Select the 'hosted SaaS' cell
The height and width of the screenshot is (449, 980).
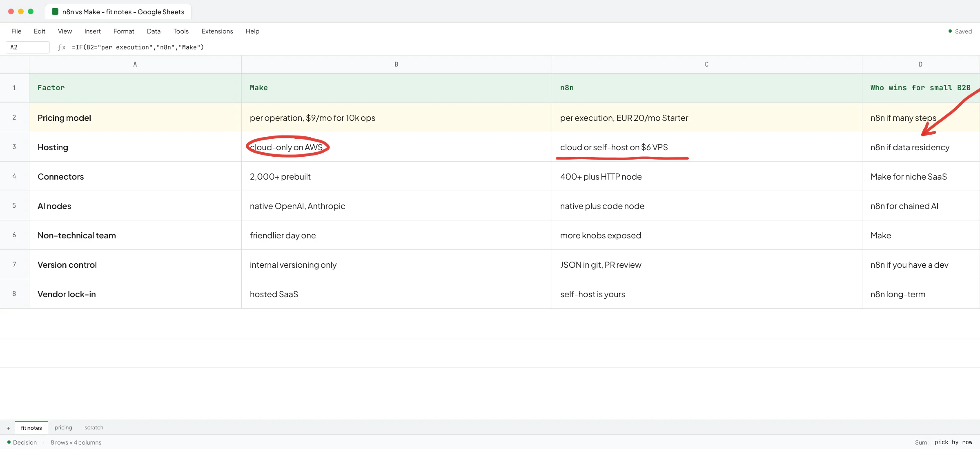coord(396,294)
